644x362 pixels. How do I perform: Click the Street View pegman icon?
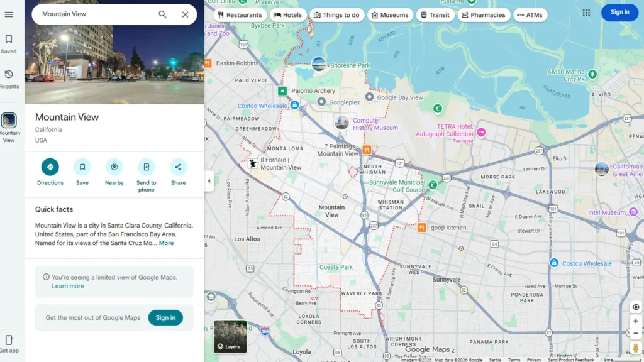click(x=636, y=346)
